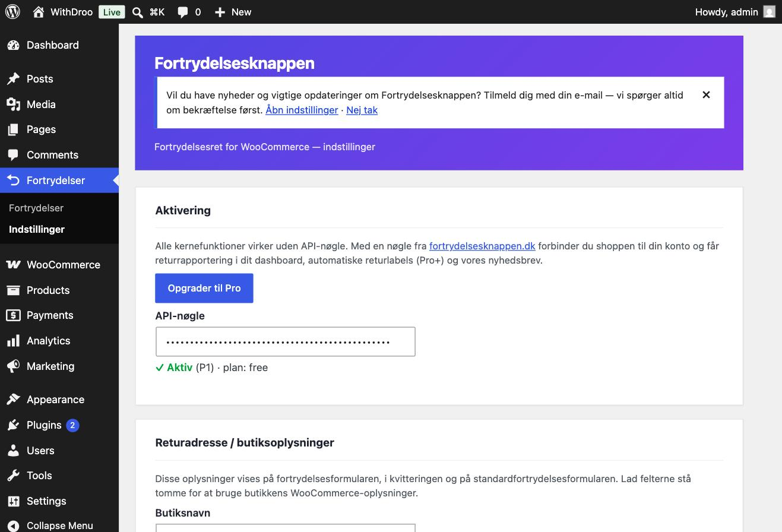782x532 pixels.
Task: Click the Settings menu label
Action: [x=46, y=501]
